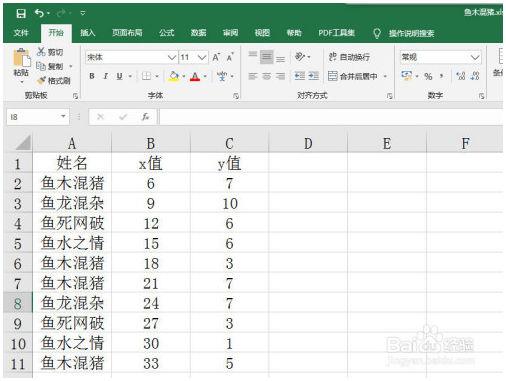Image resolution: width=506 pixels, height=381 pixels.
Task: Open the 对齐方式 dialog launcher
Action: [x=389, y=96]
